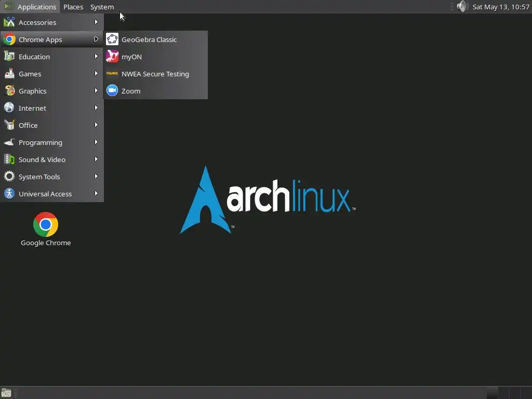
Task: Click the Zoom camera icon
Action: 112,90
